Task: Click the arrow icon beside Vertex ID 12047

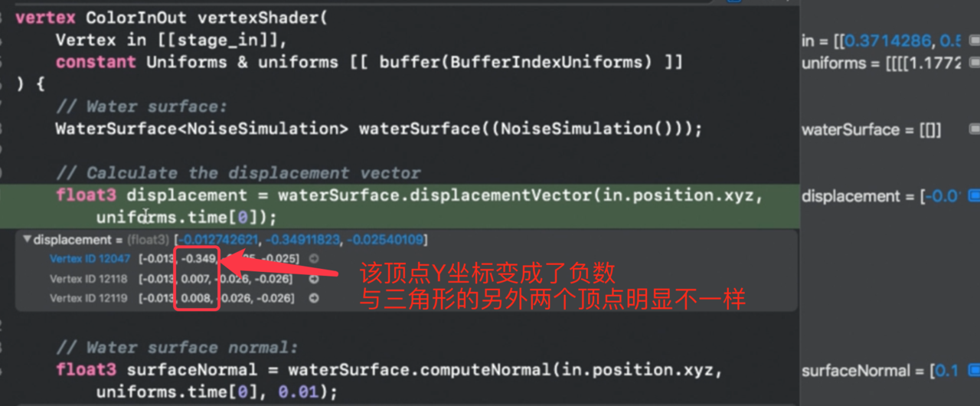Action: point(313,259)
